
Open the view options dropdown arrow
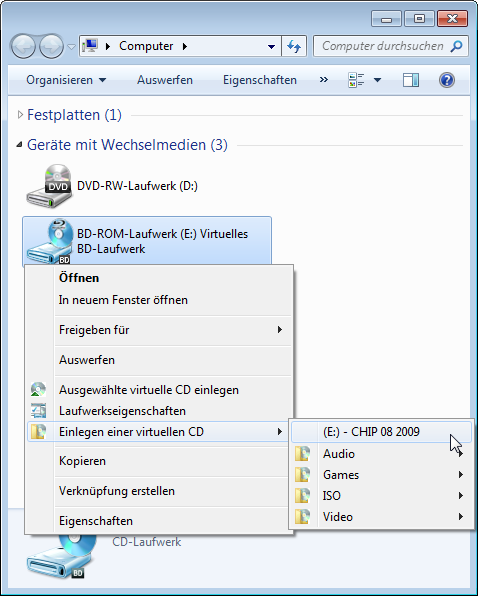[x=377, y=80]
